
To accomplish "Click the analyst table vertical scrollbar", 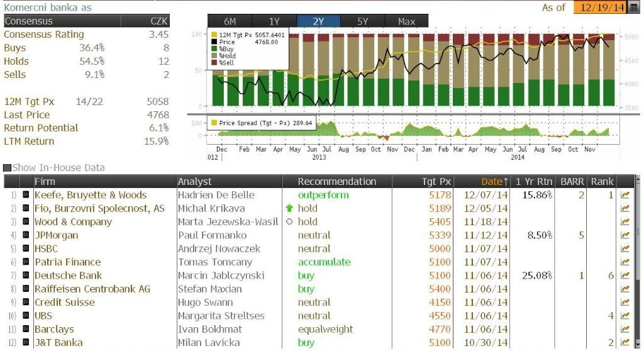I will (x=638, y=263).
